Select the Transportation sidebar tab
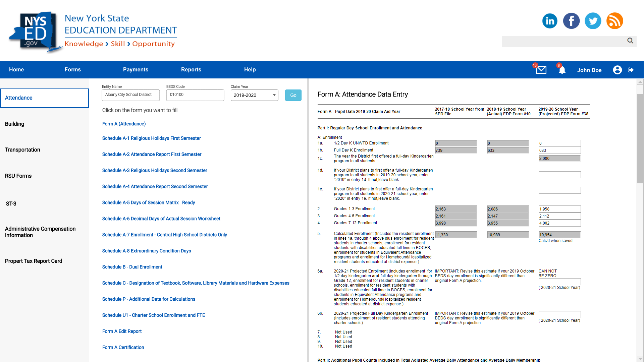The image size is (644, 362). coord(22,150)
